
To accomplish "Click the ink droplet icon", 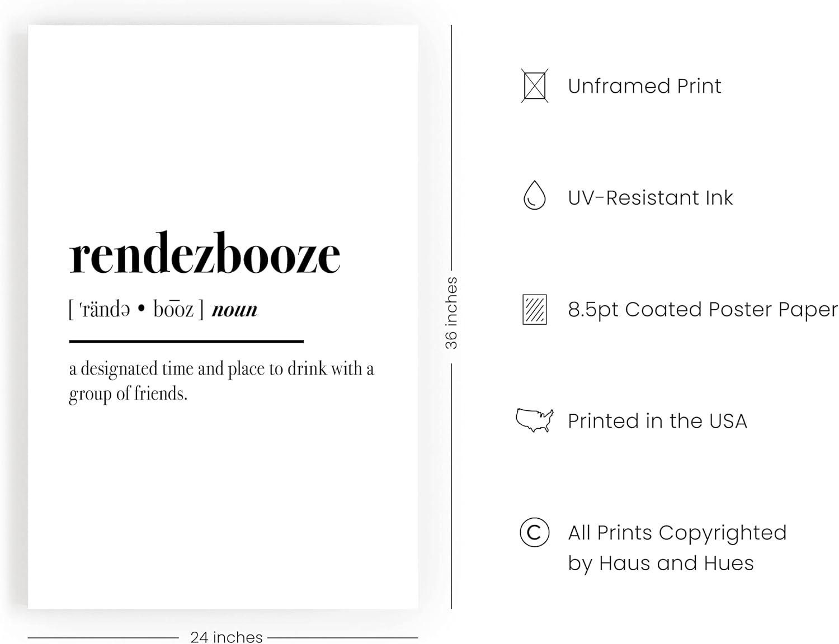I will tap(534, 196).
